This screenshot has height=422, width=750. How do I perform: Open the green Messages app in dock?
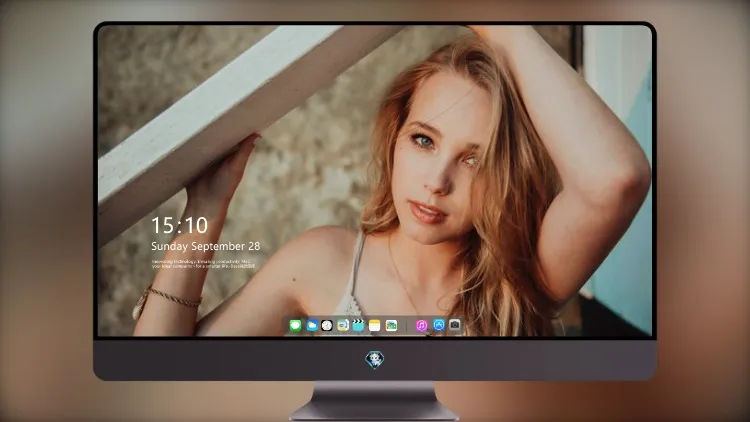pyautogui.click(x=295, y=326)
